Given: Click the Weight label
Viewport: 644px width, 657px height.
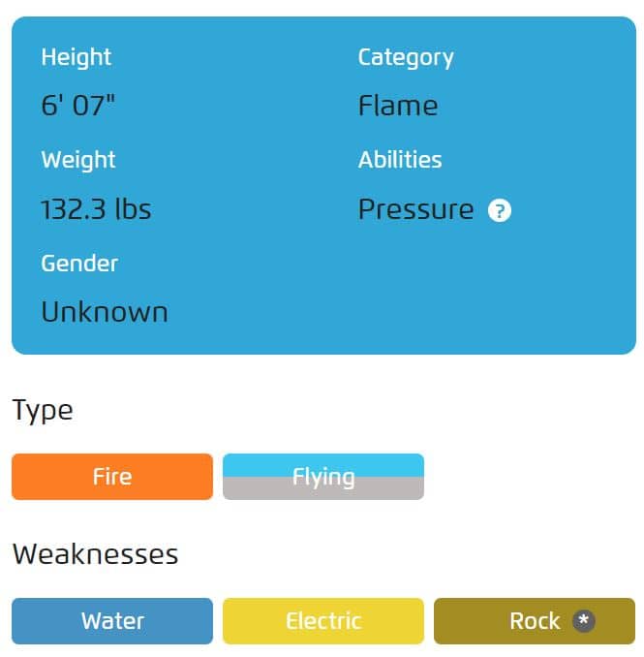Looking at the screenshot, I should 78,160.
